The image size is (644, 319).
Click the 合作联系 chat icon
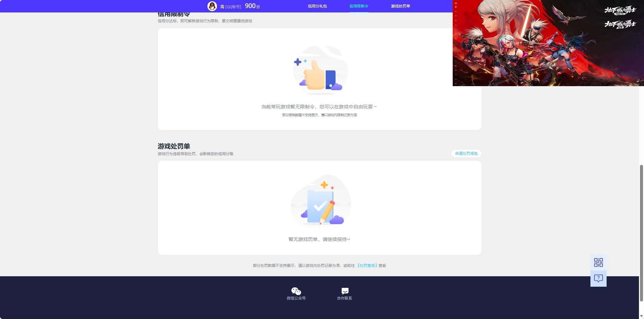(x=345, y=291)
